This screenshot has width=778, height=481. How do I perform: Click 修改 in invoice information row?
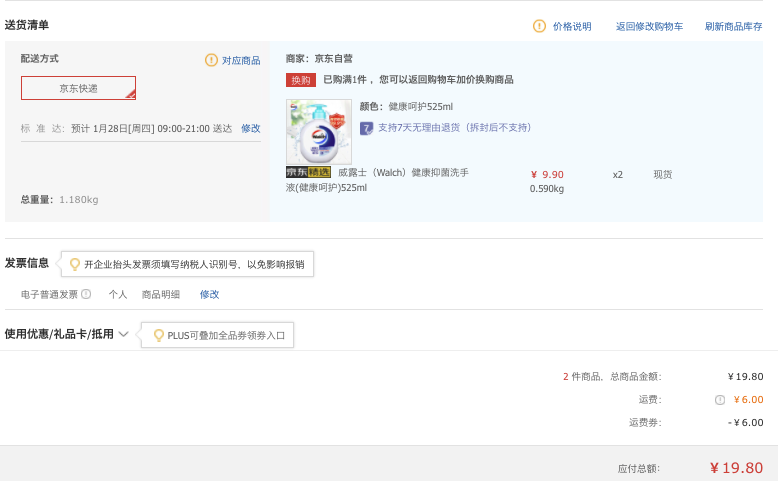(x=209, y=294)
